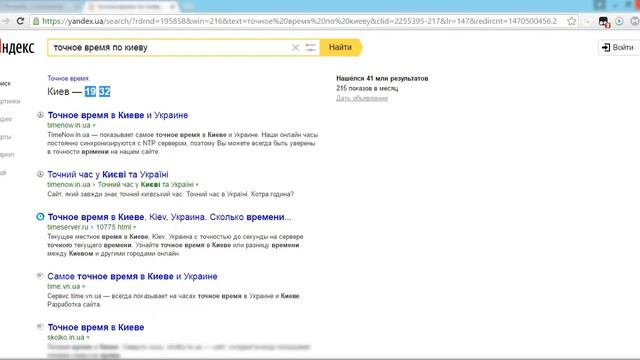Click the highlighted minute digits 32
640x360 pixels.
tap(104, 91)
